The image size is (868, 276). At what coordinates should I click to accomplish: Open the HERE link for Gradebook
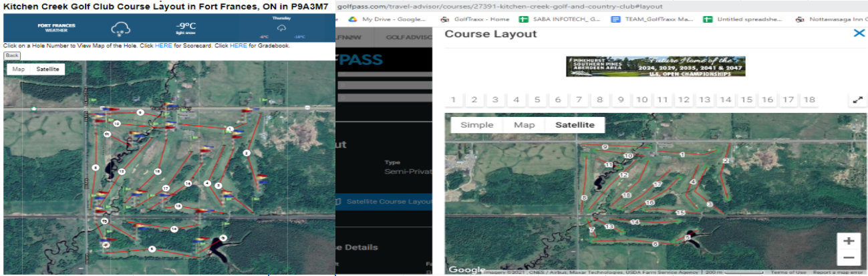pos(238,46)
